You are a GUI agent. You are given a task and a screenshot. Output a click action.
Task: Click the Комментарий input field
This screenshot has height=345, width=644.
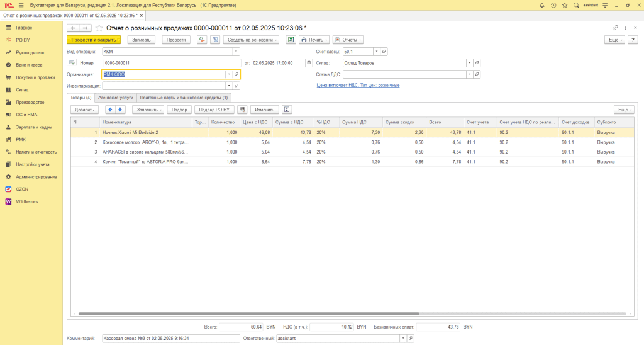171,339
